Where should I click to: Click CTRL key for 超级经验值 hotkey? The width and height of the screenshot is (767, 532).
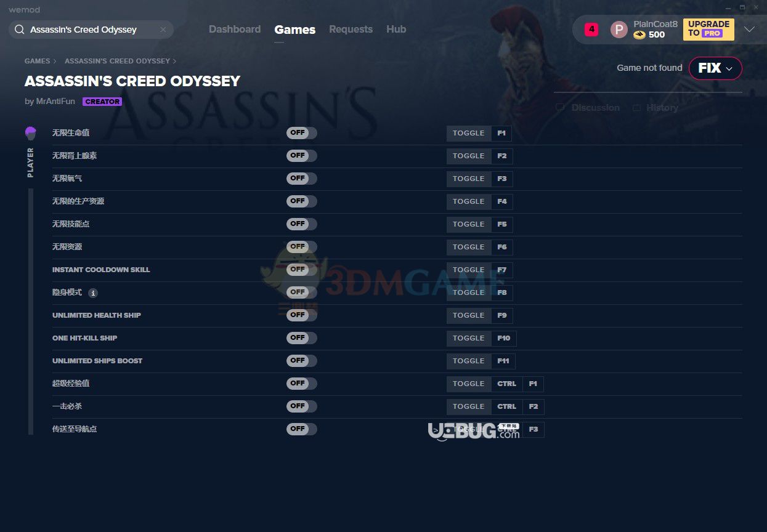(x=507, y=384)
